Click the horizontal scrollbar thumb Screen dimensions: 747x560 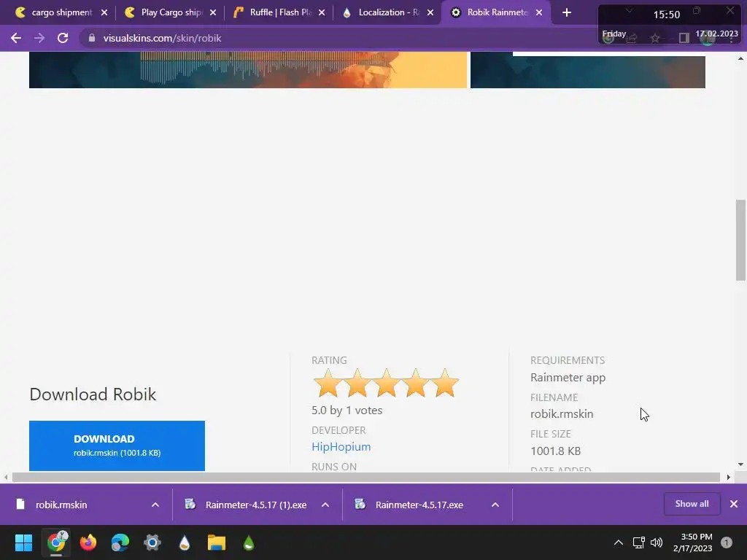(366, 477)
